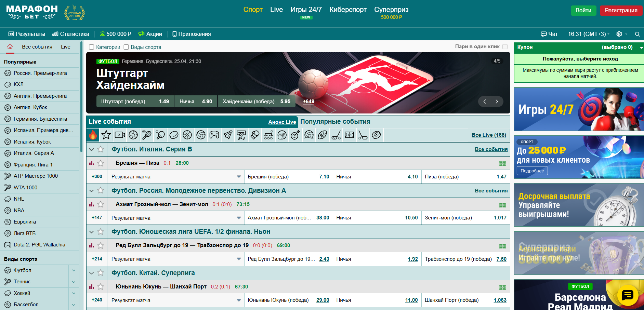Viewport: 644px width, 310px height.
Task: Favorite the Футбол. Италия. Серия В league
Action: [101, 149]
